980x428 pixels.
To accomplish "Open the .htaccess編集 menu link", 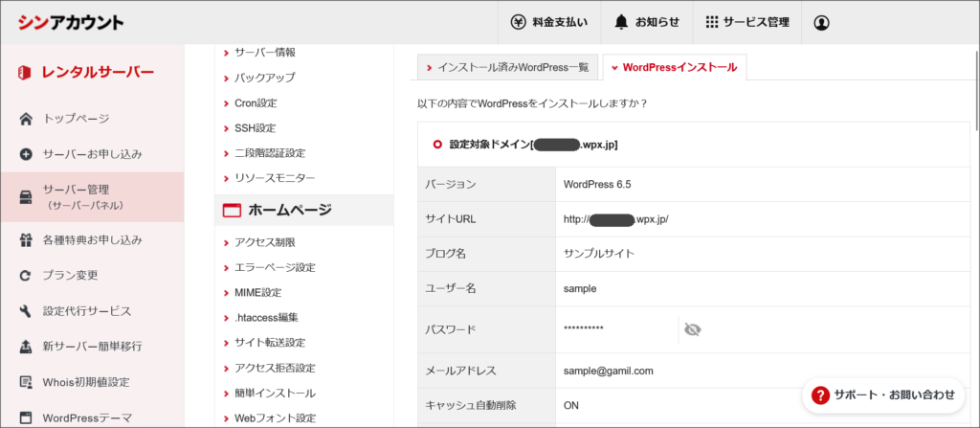I will (266, 318).
